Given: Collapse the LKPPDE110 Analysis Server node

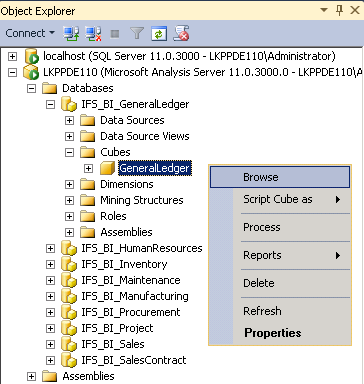Looking at the screenshot, I should coord(12,72).
